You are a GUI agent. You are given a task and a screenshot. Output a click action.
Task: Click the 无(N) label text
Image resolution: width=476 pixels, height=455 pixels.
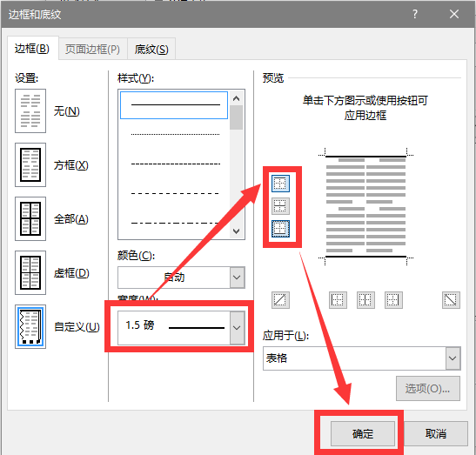pyautogui.click(x=66, y=111)
